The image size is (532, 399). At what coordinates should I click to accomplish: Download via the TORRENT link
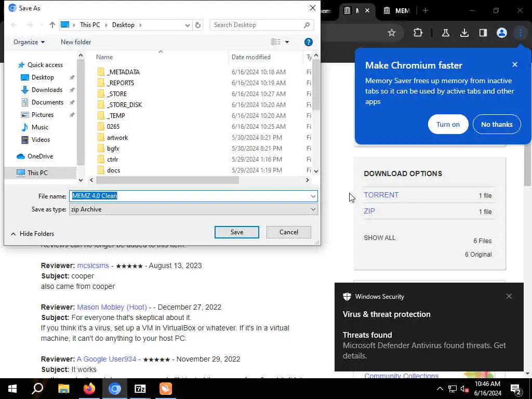coord(381,195)
